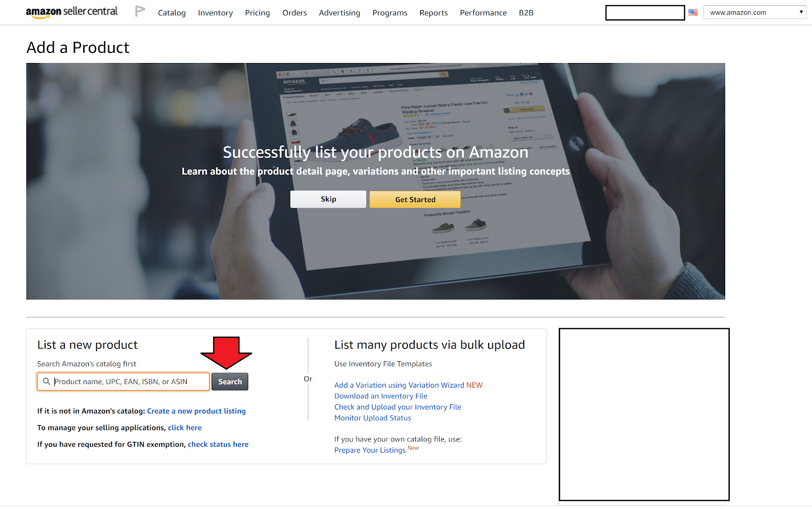The width and height of the screenshot is (812, 509).
Task: Open the Pricing menu
Action: coord(257,13)
